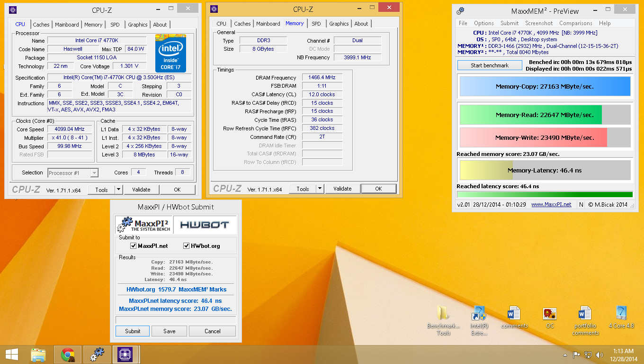
Task: Click the Memory-Latency result bar
Action: (x=545, y=170)
